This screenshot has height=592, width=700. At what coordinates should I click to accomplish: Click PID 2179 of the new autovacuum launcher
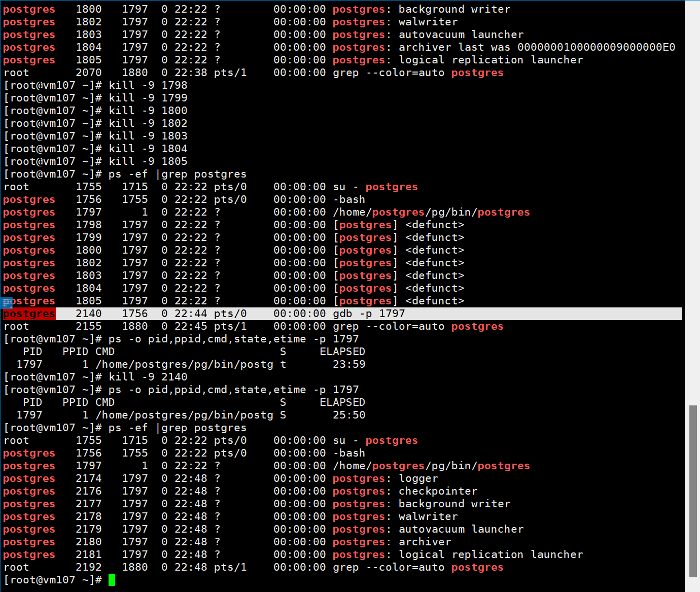89,529
